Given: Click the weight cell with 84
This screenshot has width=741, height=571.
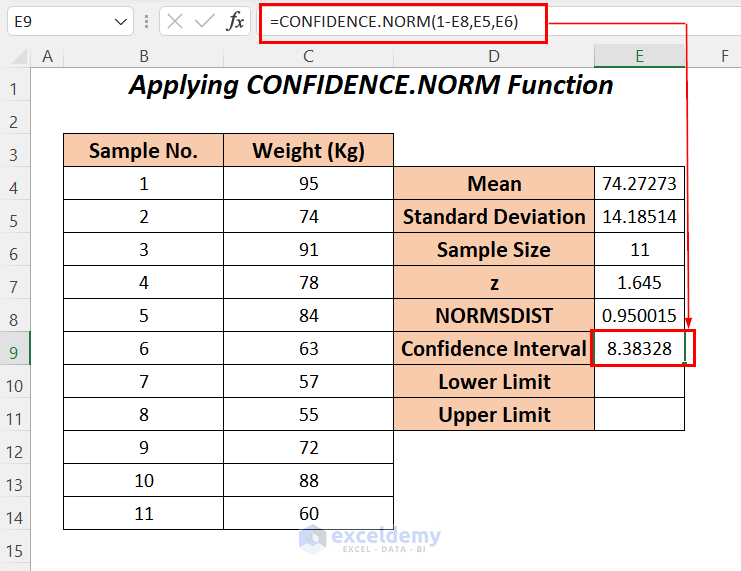Looking at the screenshot, I should click(309, 315).
